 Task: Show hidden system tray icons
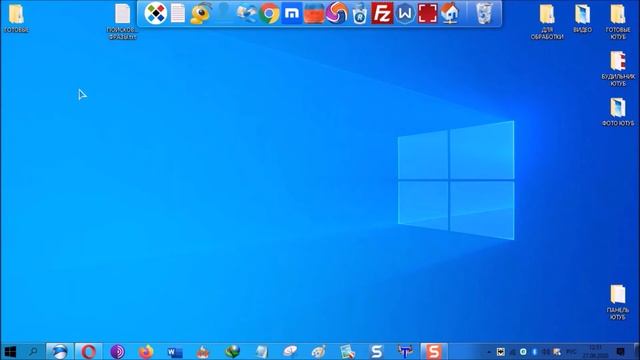click(x=489, y=352)
